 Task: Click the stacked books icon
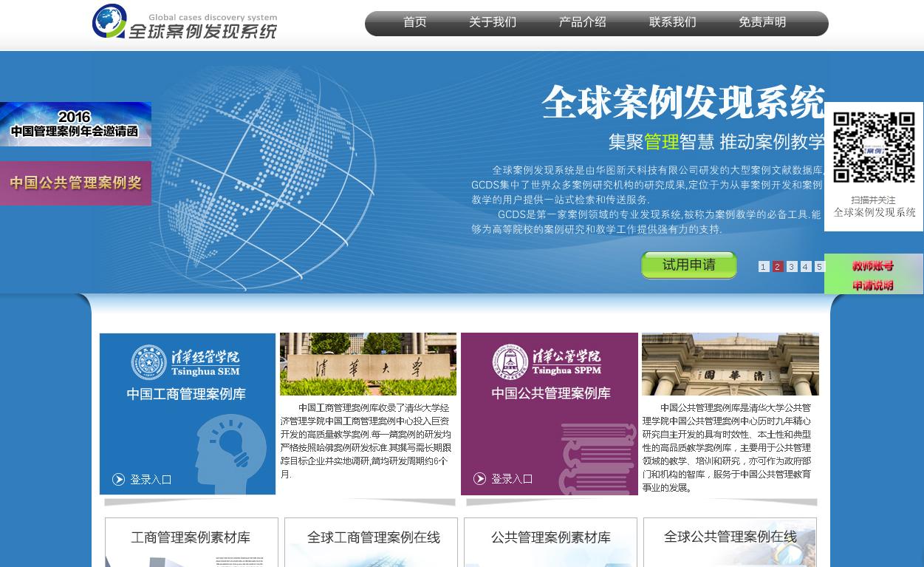597,458
